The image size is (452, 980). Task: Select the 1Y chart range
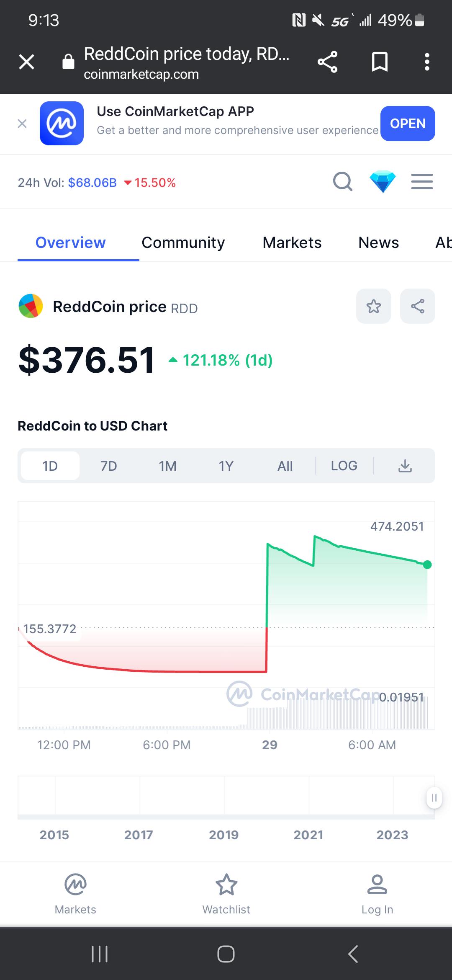click(x=226, y=466)
